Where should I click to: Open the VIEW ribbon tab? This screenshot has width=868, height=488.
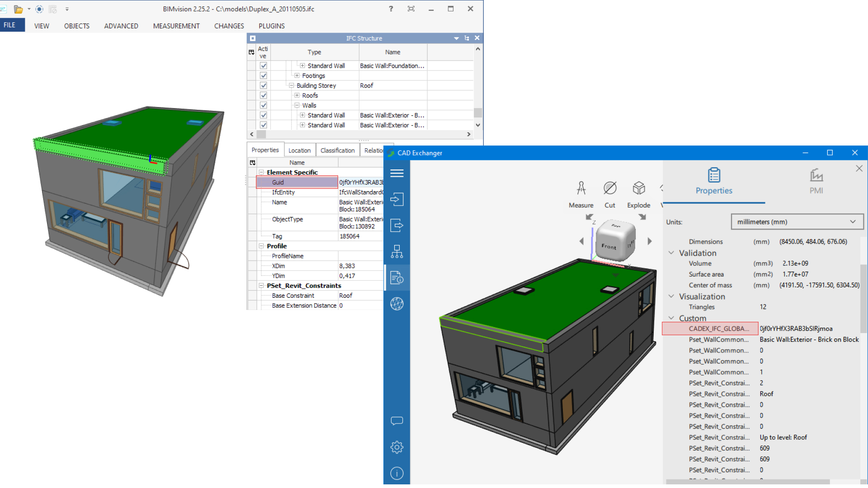(42, 26)
